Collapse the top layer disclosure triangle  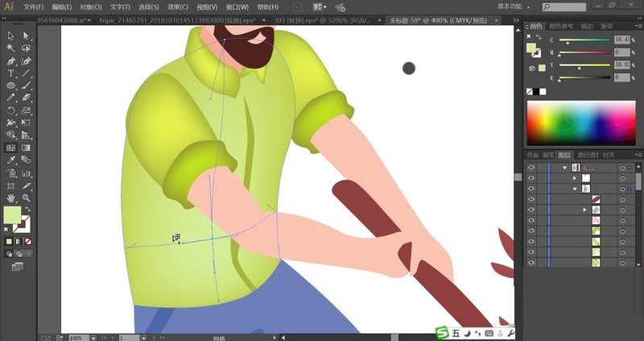click(565, 168)
